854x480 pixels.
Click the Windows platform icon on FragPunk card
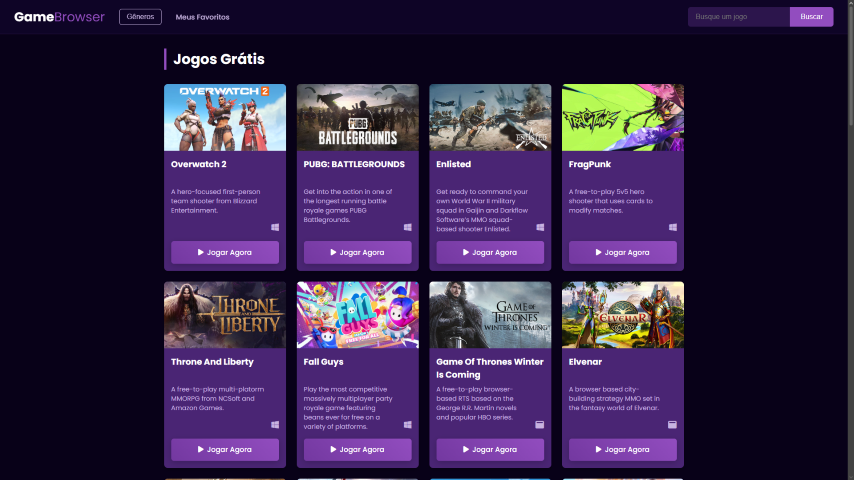(673, 227)
